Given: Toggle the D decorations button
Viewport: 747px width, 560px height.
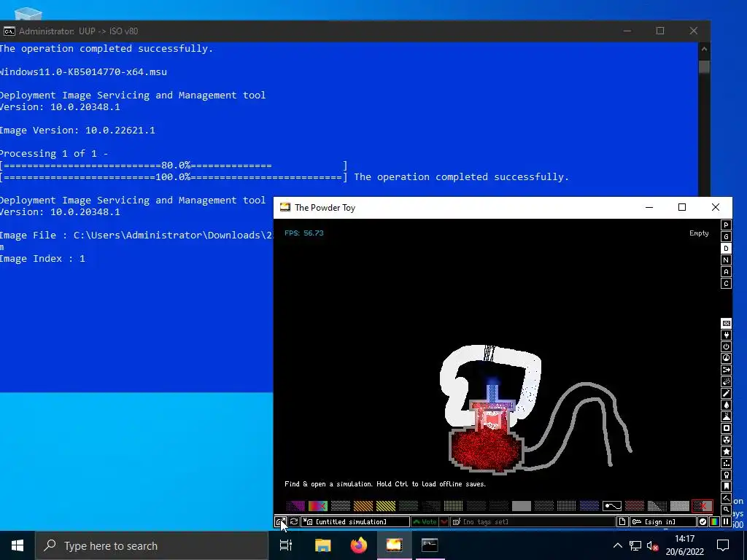Looking at the screenshot, I should [x=726, y=249].
